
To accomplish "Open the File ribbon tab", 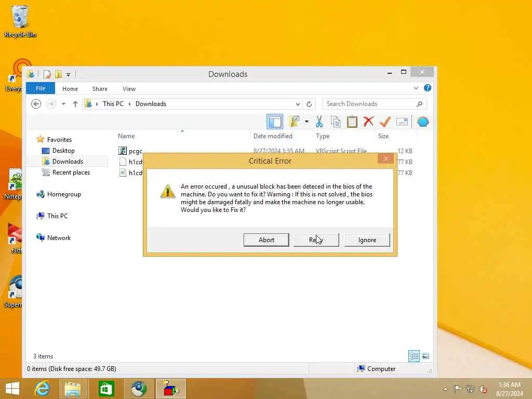I will tap(41, 88).
